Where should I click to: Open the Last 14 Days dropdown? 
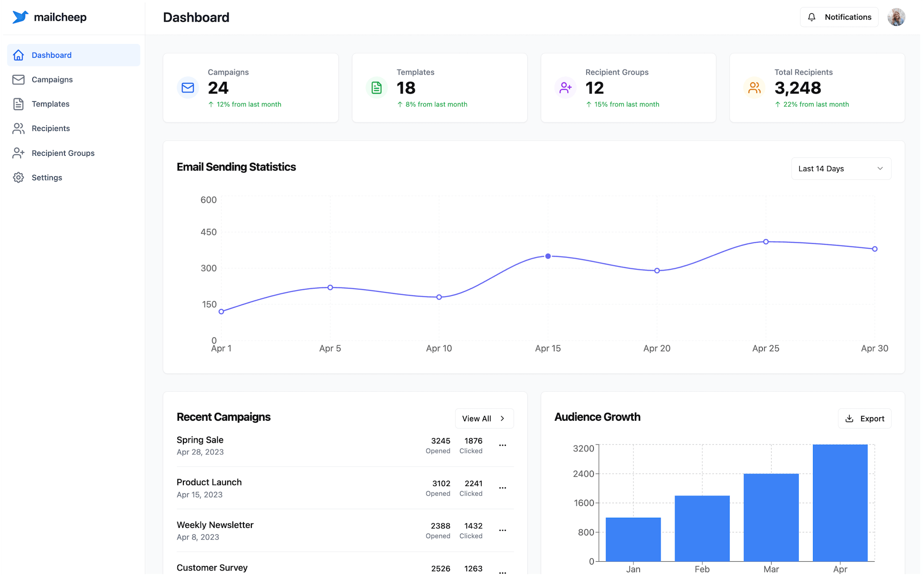[841, 169]
